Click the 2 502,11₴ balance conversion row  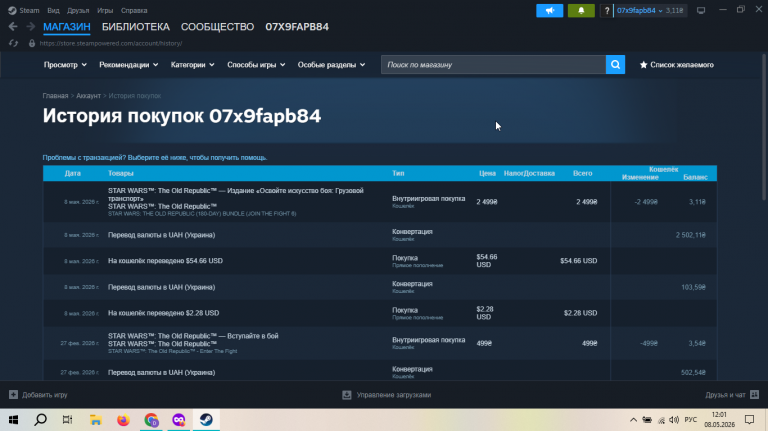click(x=380, y=235)
